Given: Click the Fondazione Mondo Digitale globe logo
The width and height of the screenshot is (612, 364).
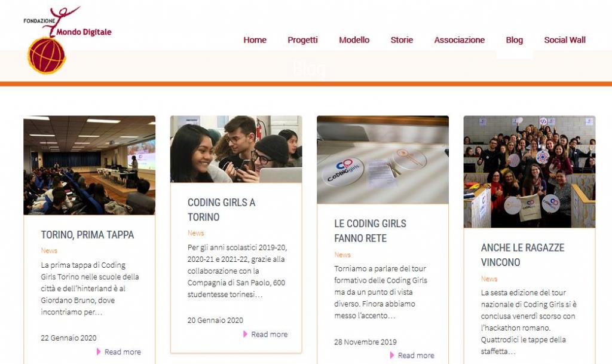Looking at the screenshot, I should [x=67, y=39].
